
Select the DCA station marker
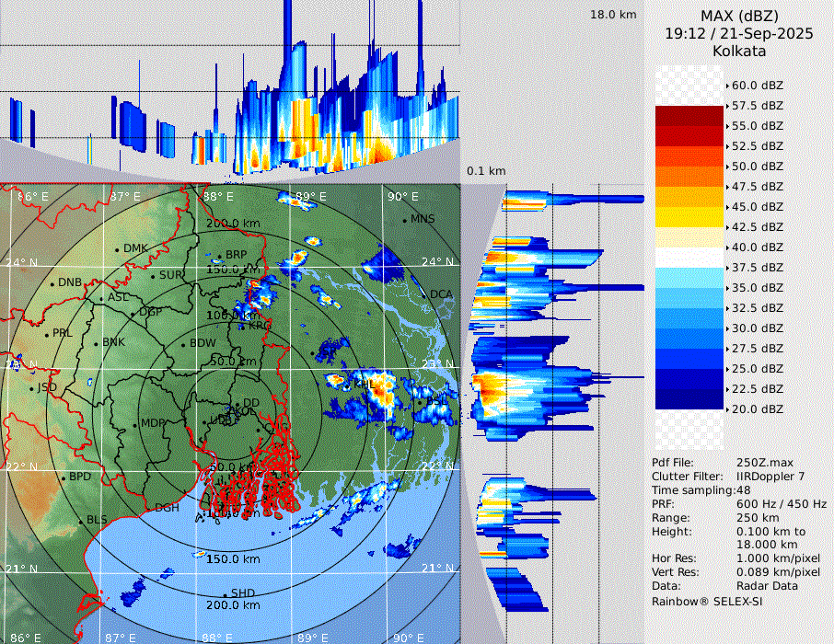tap(424, 294)
